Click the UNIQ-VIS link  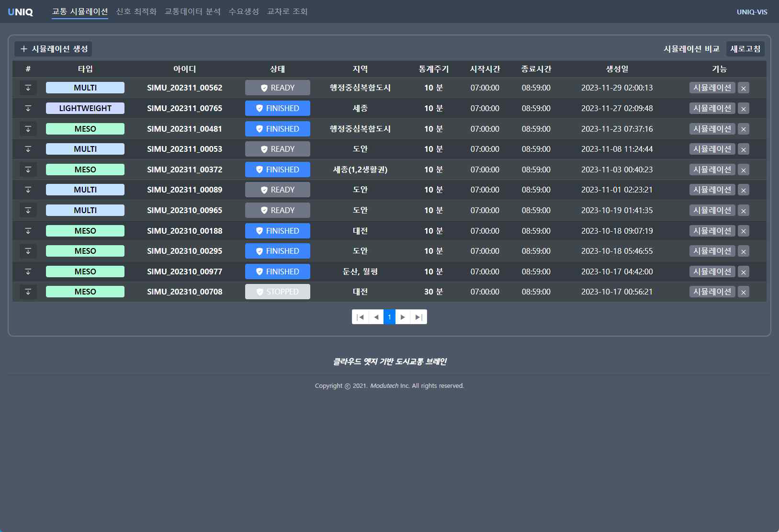coord(752,12)
